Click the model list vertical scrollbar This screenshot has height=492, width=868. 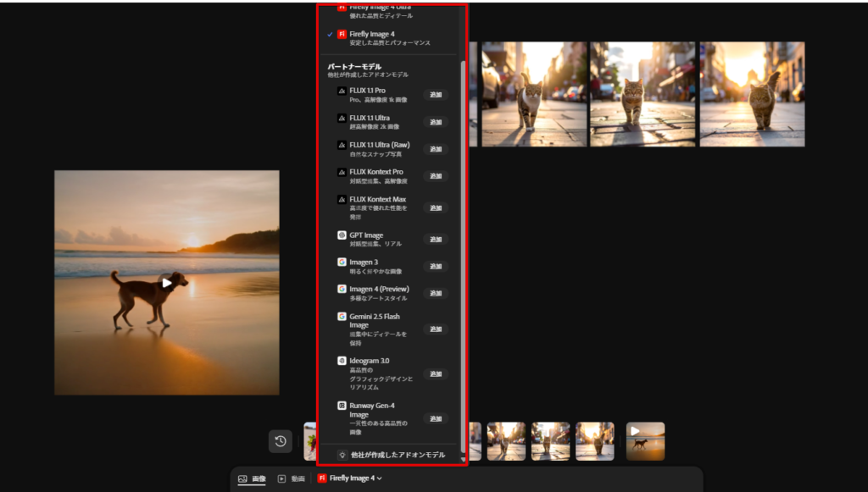(464, 256)
